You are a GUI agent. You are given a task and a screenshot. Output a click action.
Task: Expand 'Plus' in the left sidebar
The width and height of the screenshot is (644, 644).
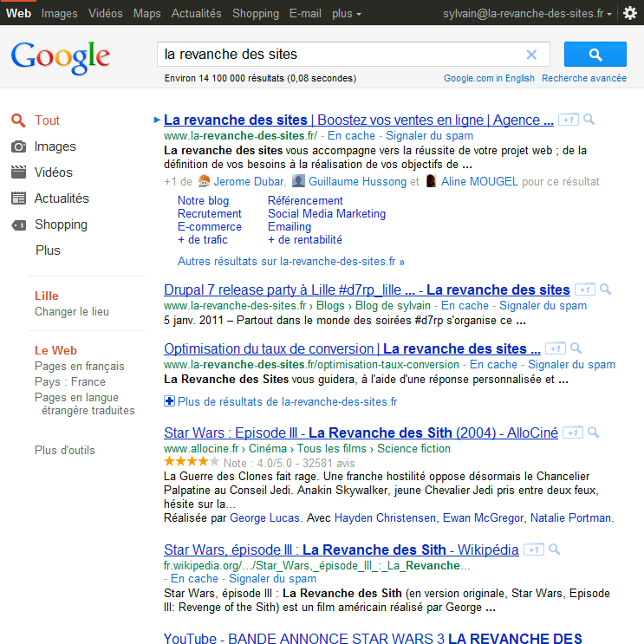point(48,250)
